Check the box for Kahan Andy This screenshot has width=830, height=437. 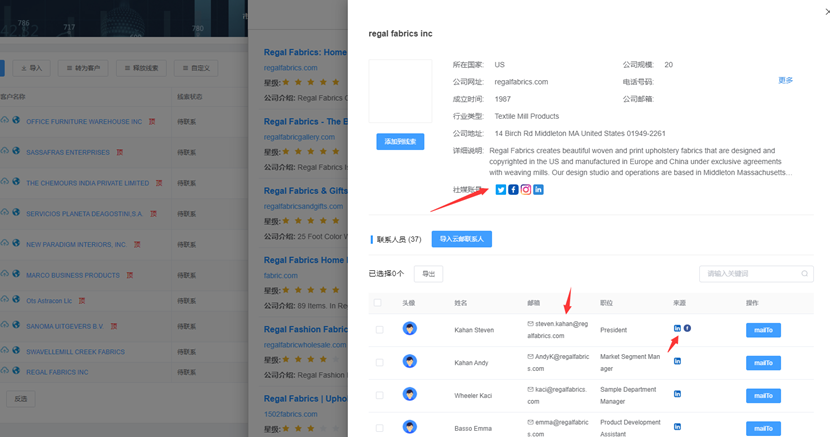point(380,362)
